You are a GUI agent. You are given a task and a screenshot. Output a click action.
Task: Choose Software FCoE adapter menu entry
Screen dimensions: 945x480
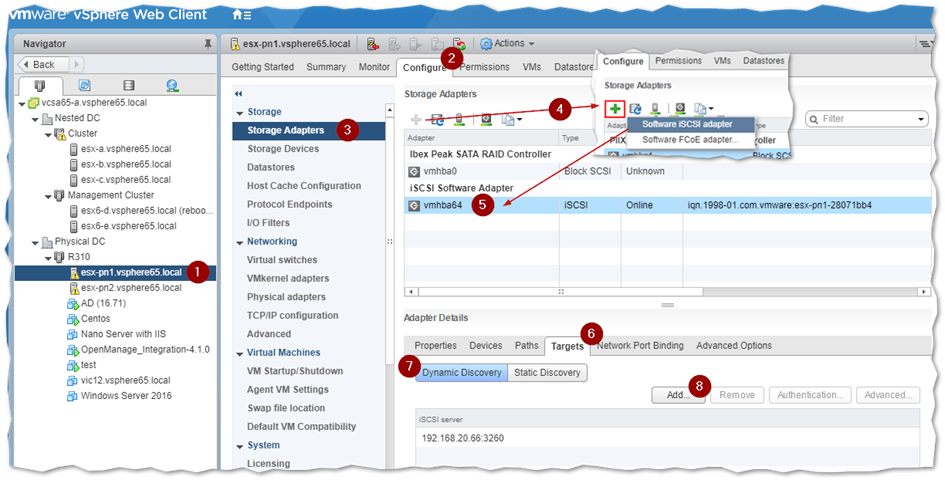(x=691, y=139)
